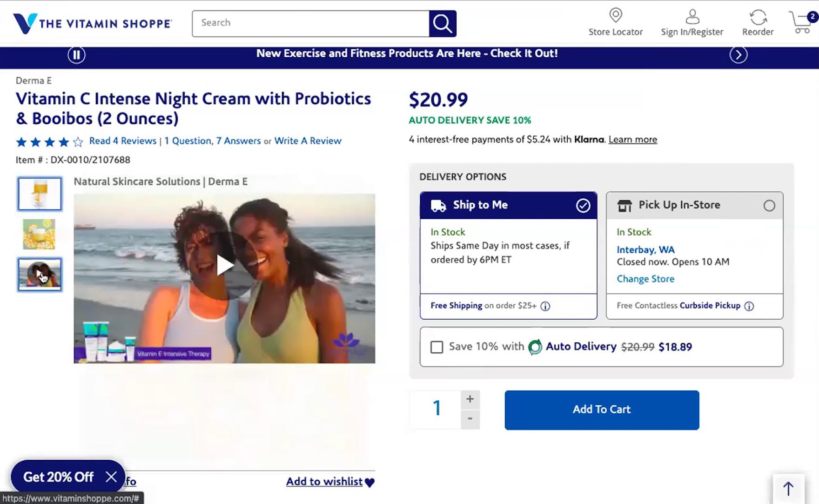Open the Store Locator pin icon
Viewport: 819px width, 504px height.
[x=615, y=15]
